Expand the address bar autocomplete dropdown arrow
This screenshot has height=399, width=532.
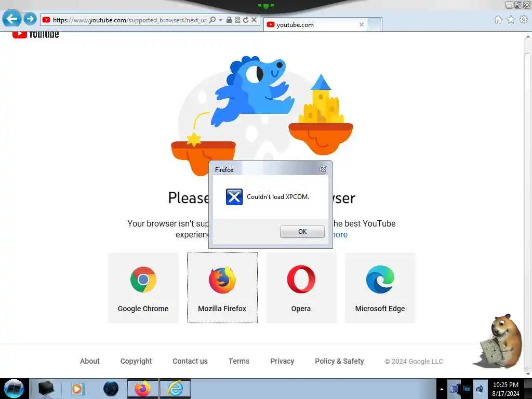pyautogui.click(x=220, y=20)
